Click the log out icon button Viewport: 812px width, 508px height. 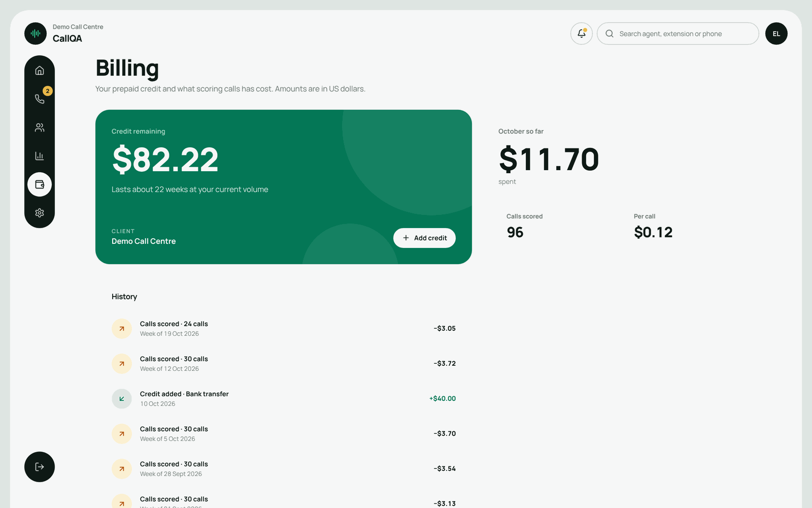(40, 467)
